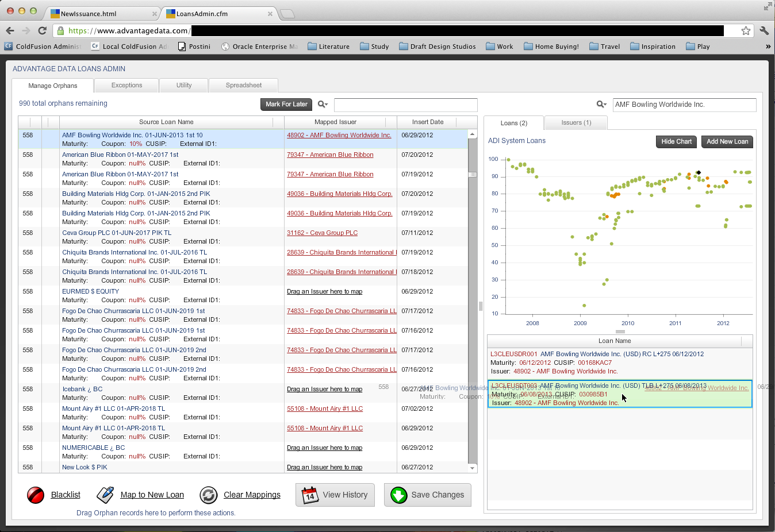Close the LoansAdmin.cfm tab

pyautogui.click(x=270, y=14)
